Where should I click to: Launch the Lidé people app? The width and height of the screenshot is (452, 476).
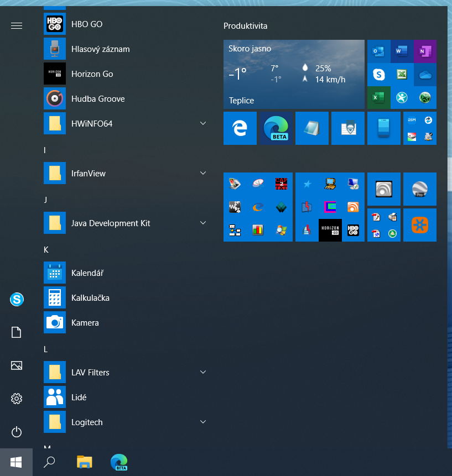click(79, 397)
